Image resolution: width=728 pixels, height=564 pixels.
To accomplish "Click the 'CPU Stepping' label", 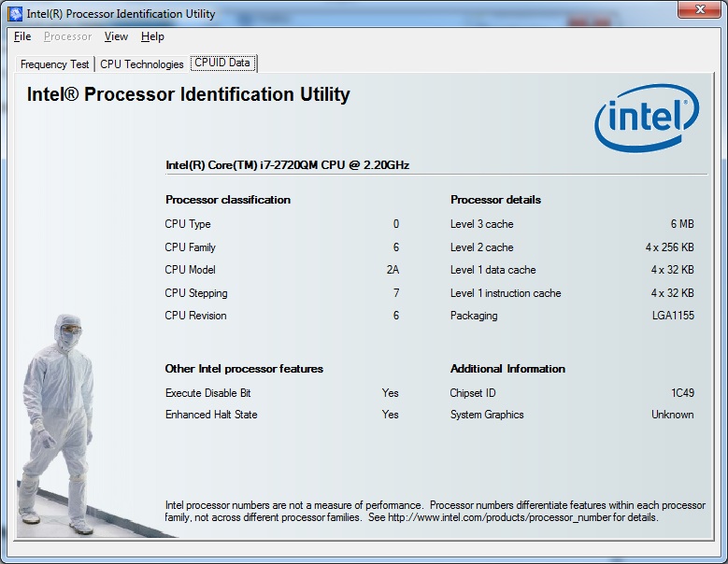I will pos(196,293).
